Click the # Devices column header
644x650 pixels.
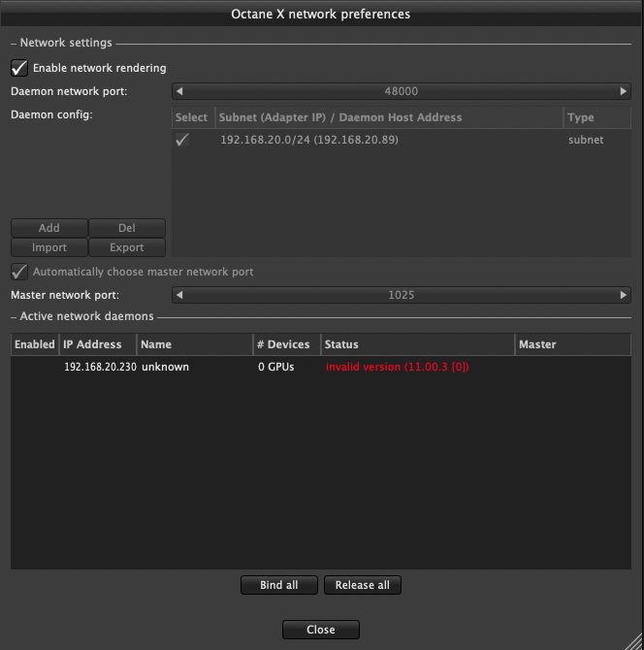pyautogui.click(x=287, y=344)
